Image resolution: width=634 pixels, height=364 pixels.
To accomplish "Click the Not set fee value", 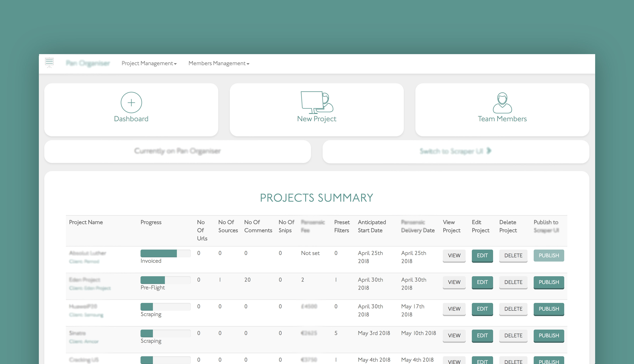I will tap(310, 253).
